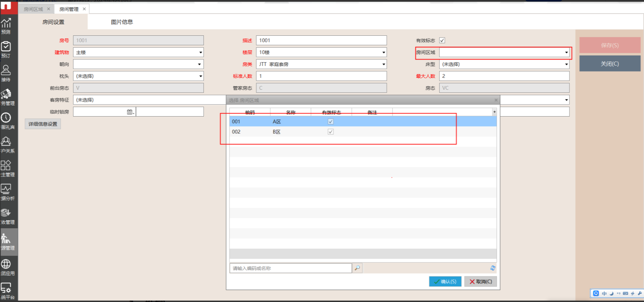Expand the 建筑物 dropdown showing 主楼

pyautogui.click(x=200, y=53)
